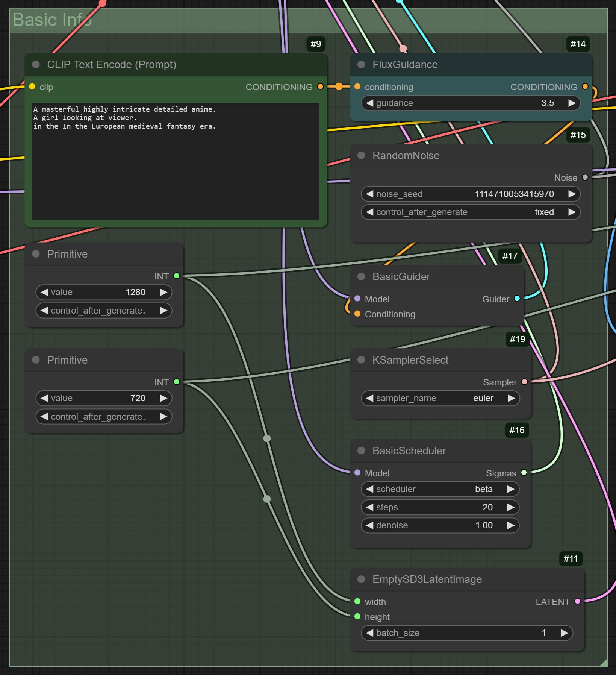This screenshot has width=616, height=675.
Task: Click the INT output of the 1280 Primitive
Action: (177, 276)
